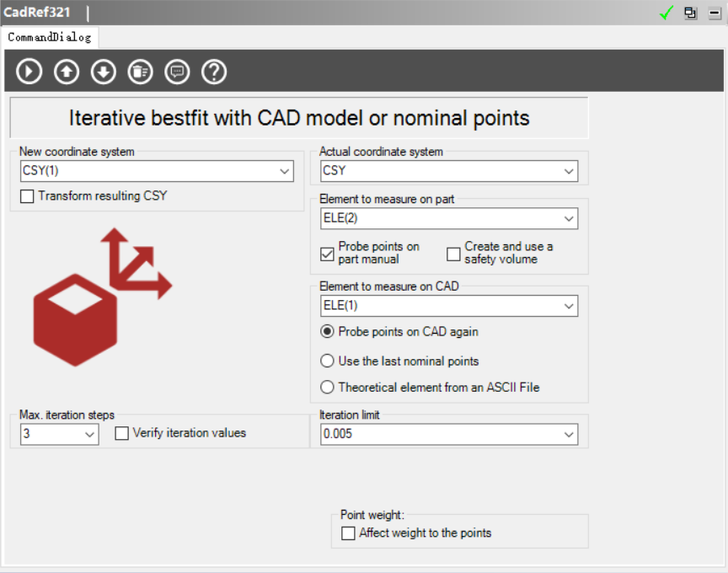Click the delete trash toolbar icon
Screen dimensions: 728x573
tap(140, 72)
